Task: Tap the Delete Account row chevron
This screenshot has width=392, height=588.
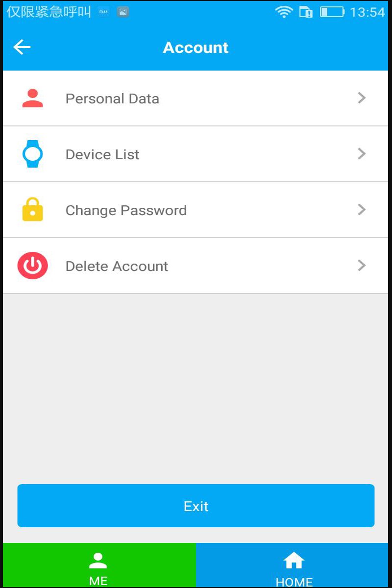Action: click(362, 266)
